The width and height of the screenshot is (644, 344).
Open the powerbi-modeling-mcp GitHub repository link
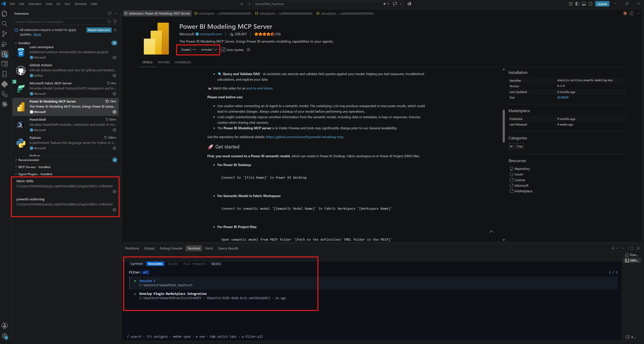(304, 137)
